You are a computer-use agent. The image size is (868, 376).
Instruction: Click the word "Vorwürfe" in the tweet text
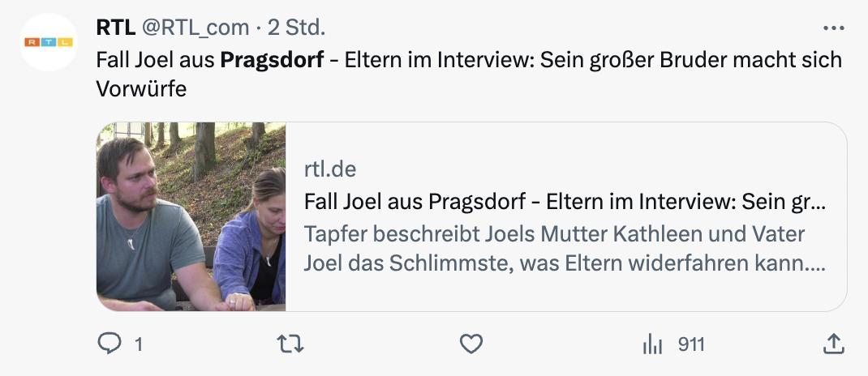tap(141, 89)
